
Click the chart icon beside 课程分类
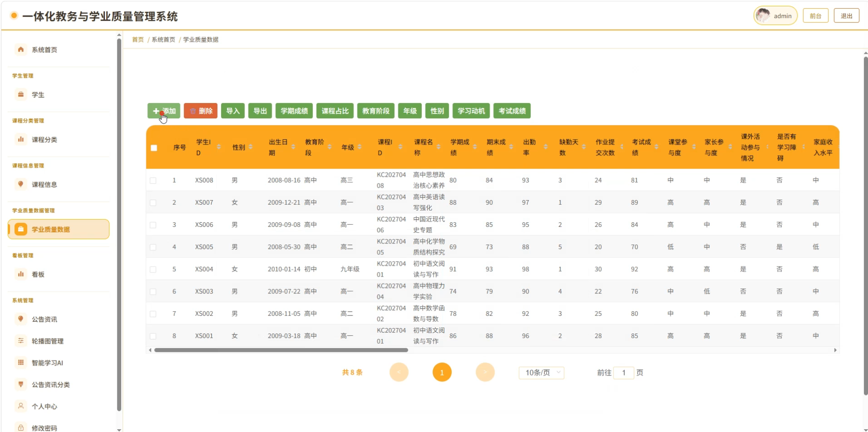tap(21, 139)
